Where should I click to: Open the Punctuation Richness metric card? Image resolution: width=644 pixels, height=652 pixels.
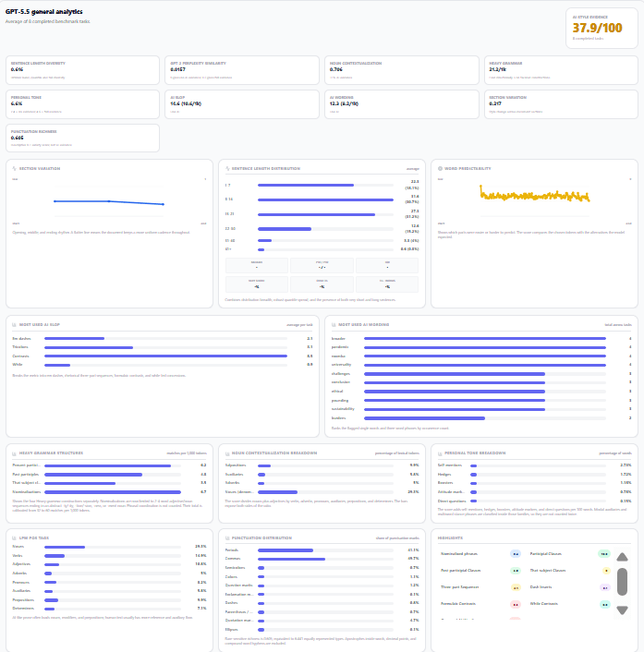[x=83, y=138]
